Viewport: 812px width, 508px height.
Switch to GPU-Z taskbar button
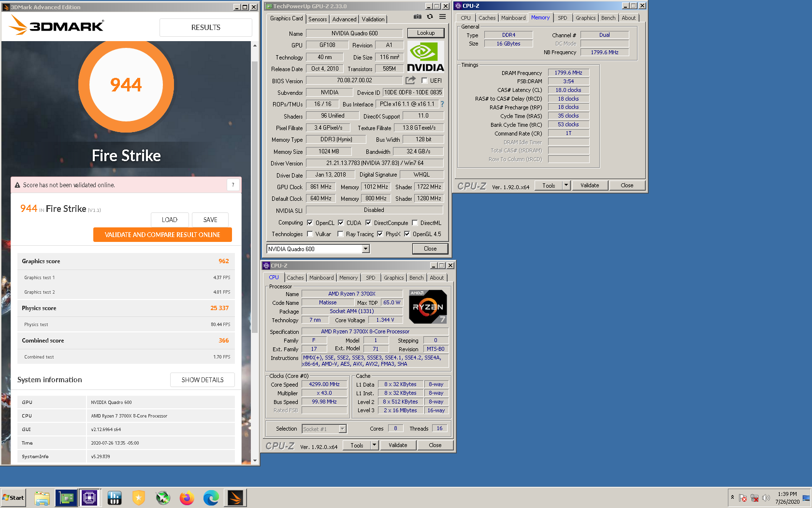pyautogui.click(x=66, y=498)
